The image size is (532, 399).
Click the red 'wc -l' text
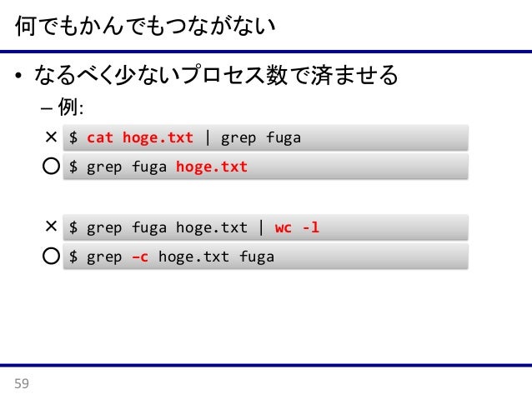(297, 227)
